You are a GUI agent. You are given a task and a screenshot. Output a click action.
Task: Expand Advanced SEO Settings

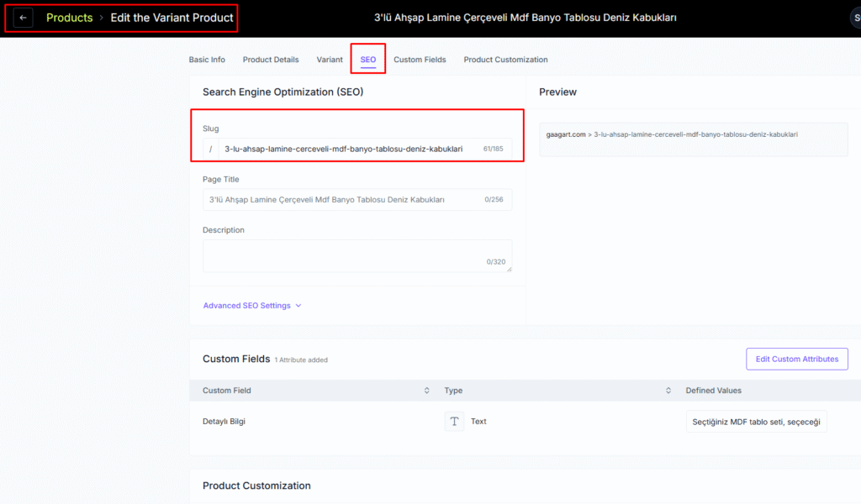[x=251, y=306]
